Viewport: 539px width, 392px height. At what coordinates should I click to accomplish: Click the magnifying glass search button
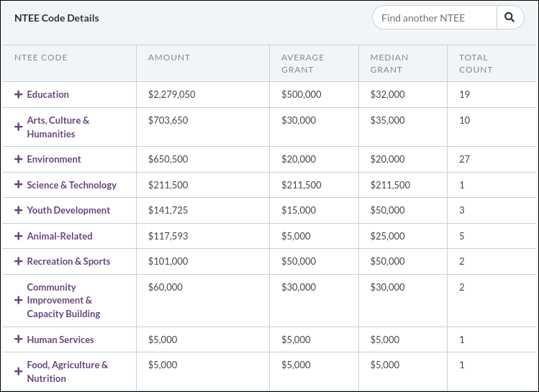tap(510, 18)
